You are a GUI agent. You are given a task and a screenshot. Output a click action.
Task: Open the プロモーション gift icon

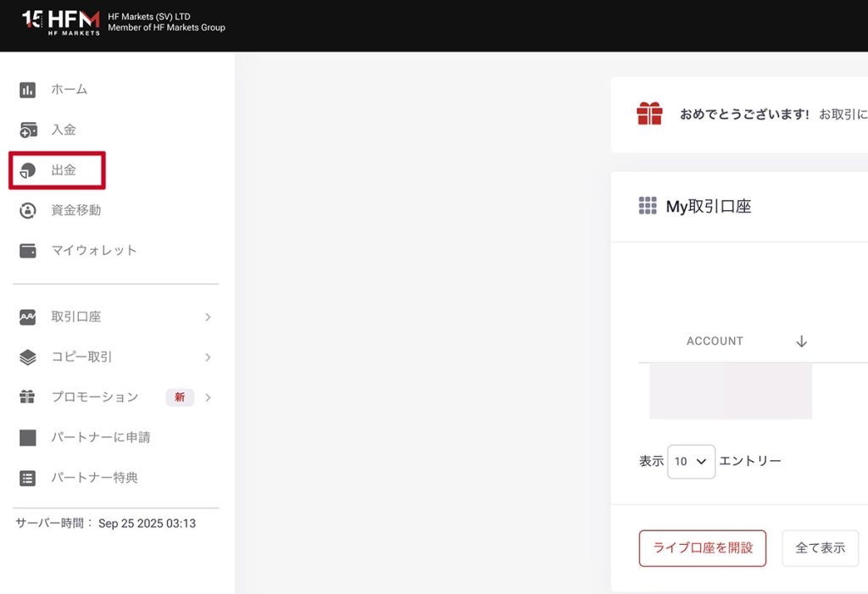tap(26, 397)
